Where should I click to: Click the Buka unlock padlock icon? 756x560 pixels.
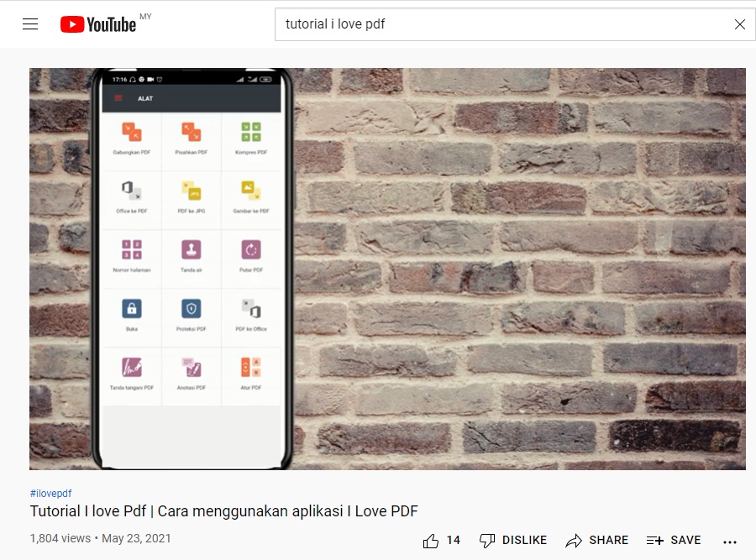pyautogui.click(x=132, y=308)
